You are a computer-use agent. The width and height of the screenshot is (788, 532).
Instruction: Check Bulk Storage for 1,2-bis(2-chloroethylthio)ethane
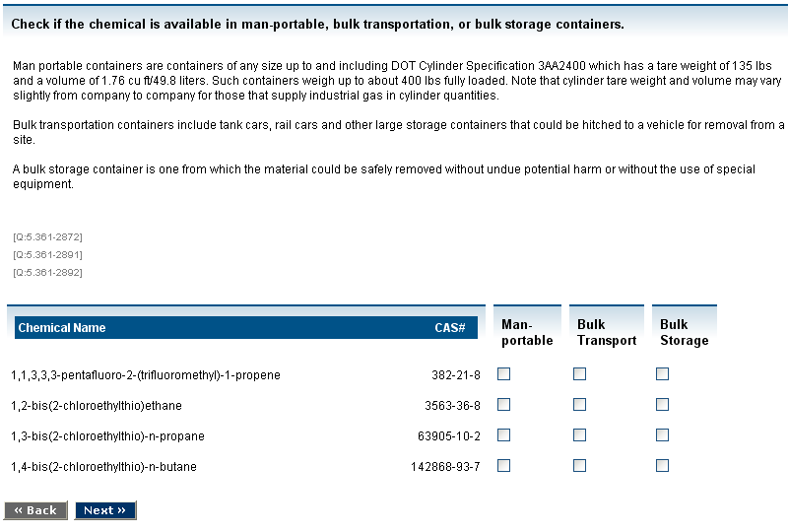(662, 405)
